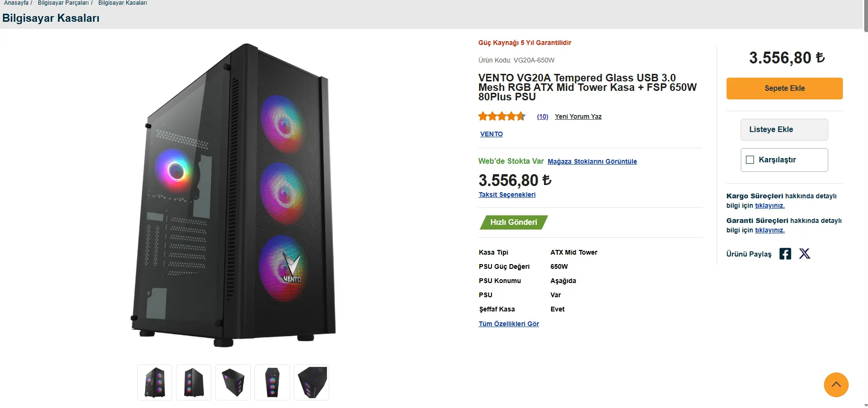868x408 pixels.
Task: Expand Tüm Özellikleri Gör link
Action: (x=509, y=324)
